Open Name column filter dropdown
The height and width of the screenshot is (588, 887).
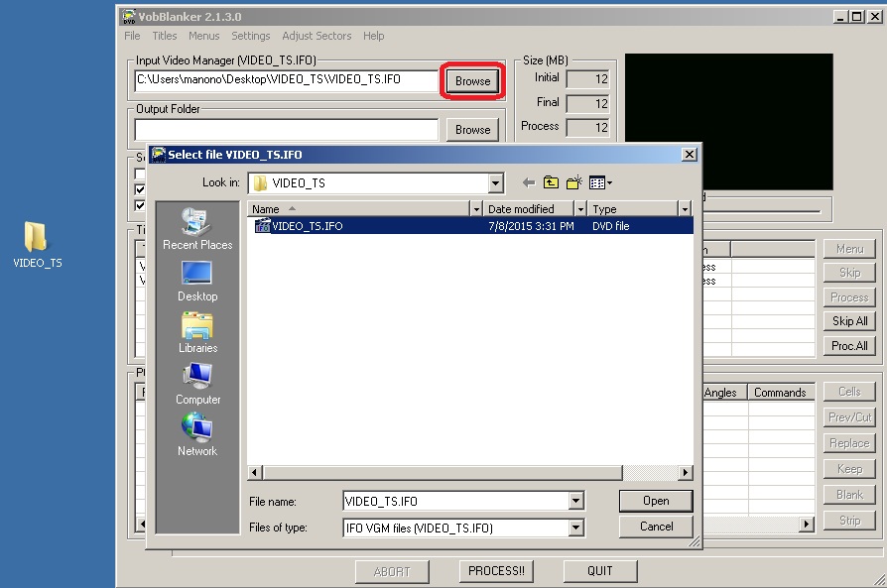pos(476,209)
